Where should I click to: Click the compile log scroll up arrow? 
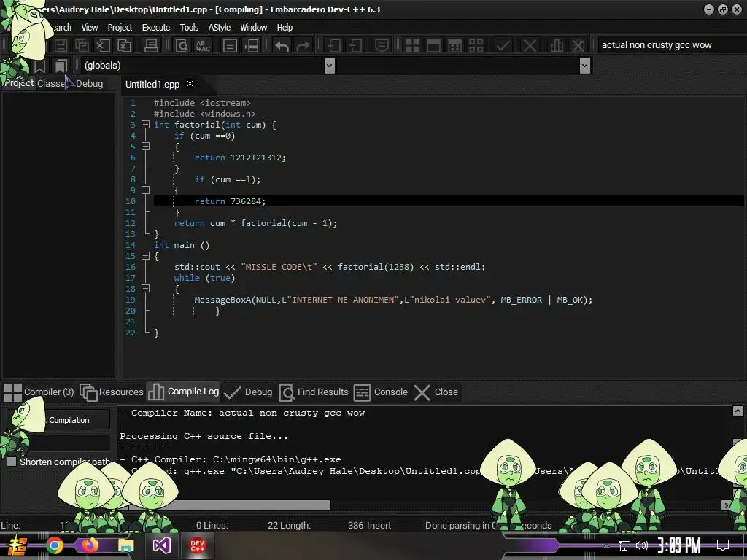pos(738,411)
